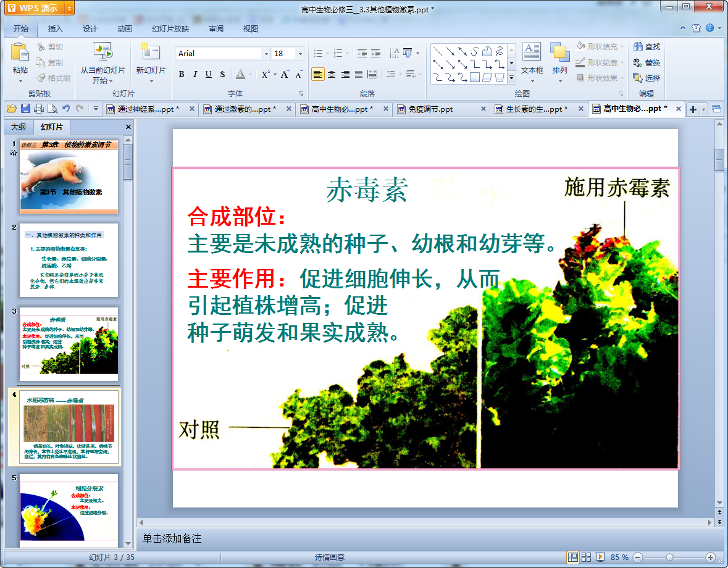Expand the shapes gallery more arrow

(512, 78)
